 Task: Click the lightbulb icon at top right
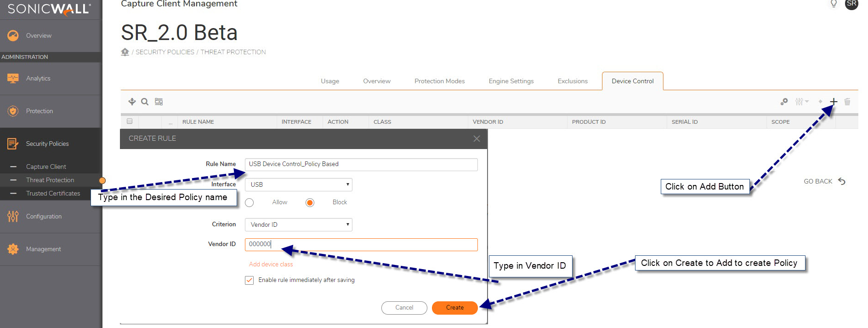click(834, 4)
